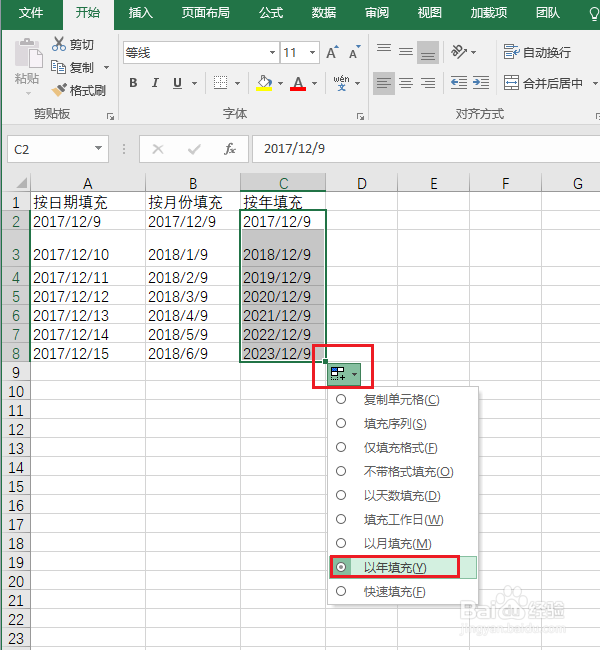
Task: Expand the Name Box dropdown arrow
Action: 98,148
